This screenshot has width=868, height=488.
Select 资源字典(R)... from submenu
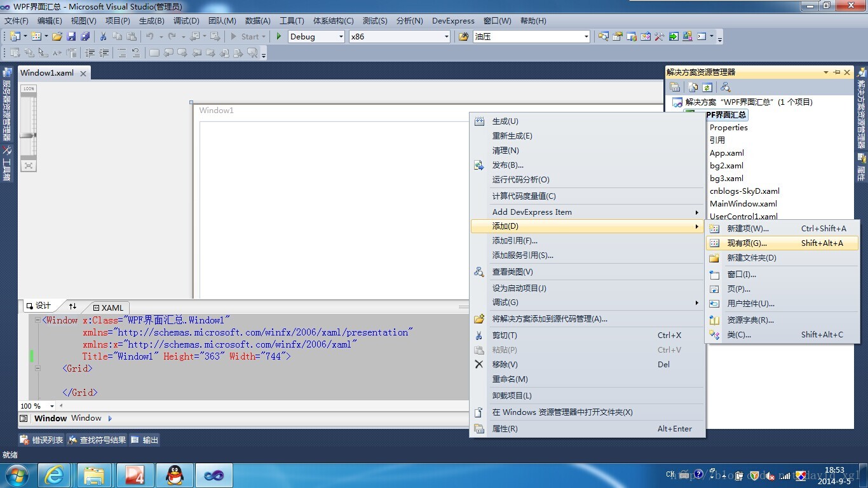(x=782, y=320)
